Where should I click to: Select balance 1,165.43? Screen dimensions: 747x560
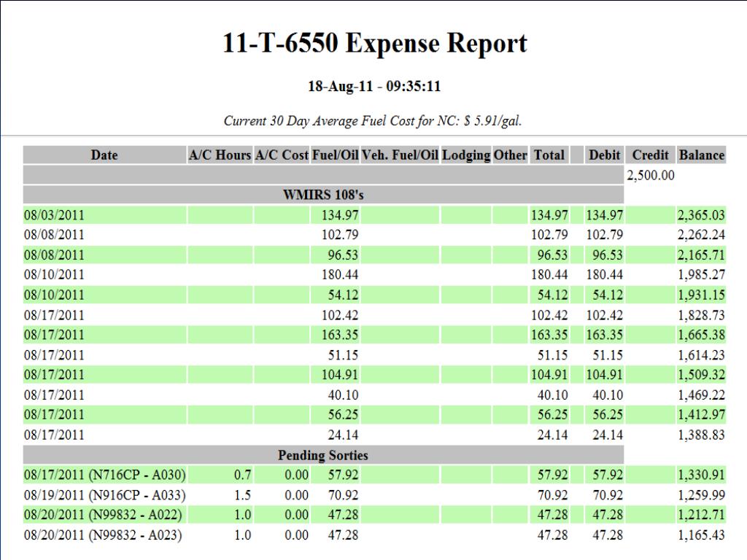click(701, 535)
